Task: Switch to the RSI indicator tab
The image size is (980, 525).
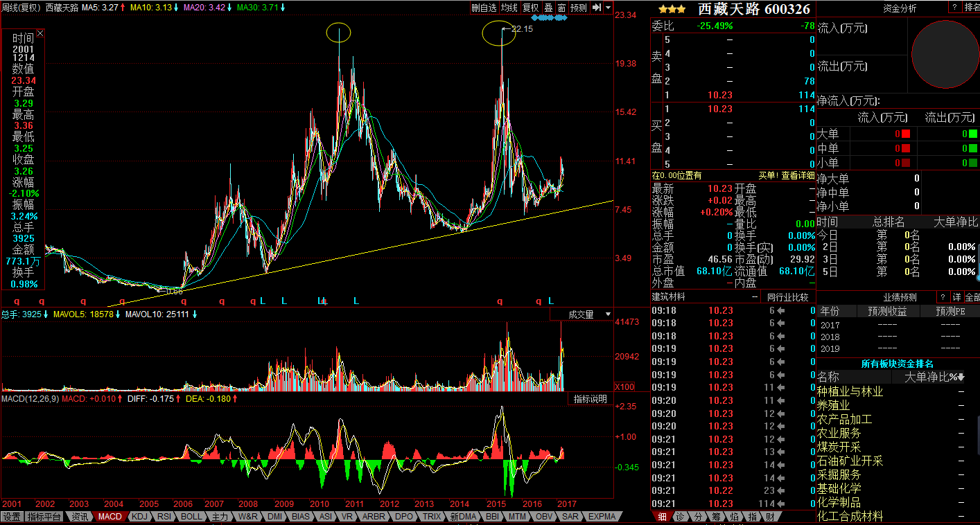Action: point(164,517)
